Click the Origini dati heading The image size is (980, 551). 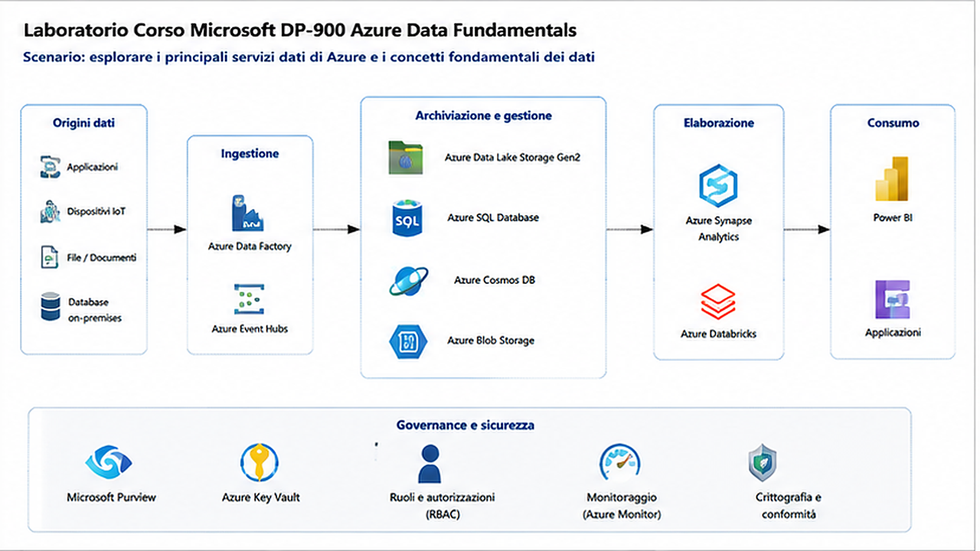[84, 123]
